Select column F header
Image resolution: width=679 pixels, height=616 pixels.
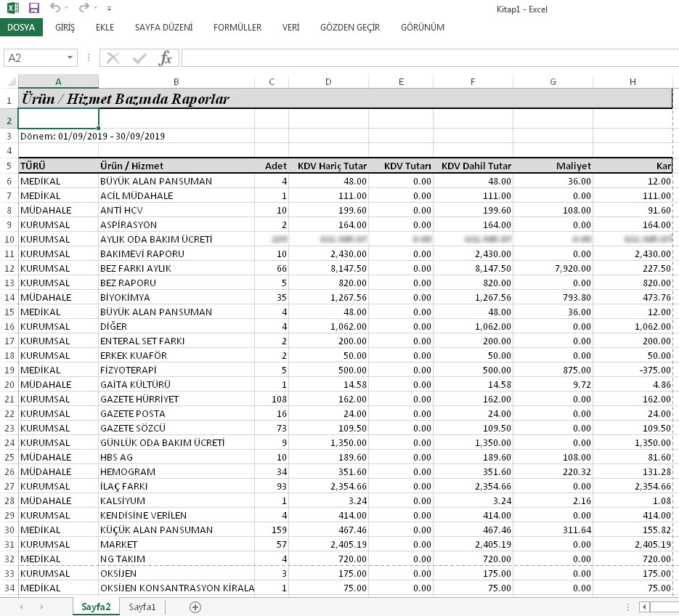(473, 81)
